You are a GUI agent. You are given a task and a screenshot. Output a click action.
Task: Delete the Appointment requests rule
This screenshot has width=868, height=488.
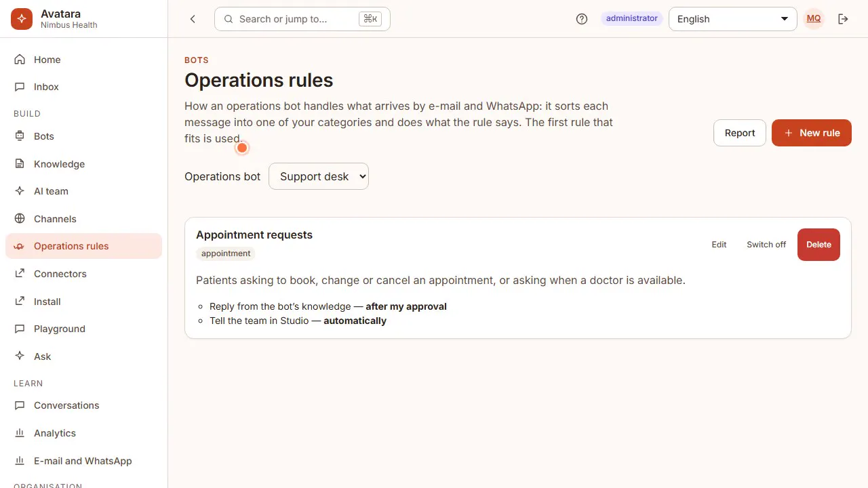click(818, 245)
